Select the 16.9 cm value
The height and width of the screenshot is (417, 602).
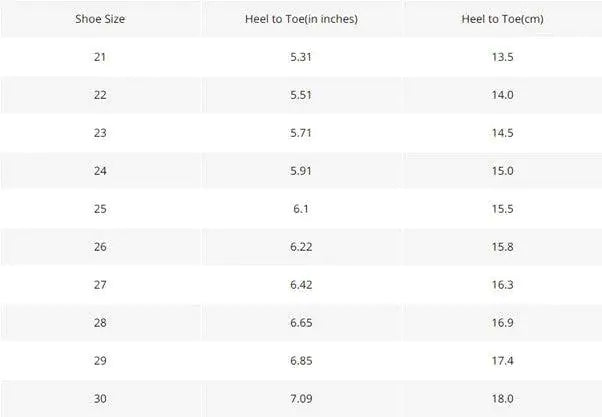click(x=503, y=323)
